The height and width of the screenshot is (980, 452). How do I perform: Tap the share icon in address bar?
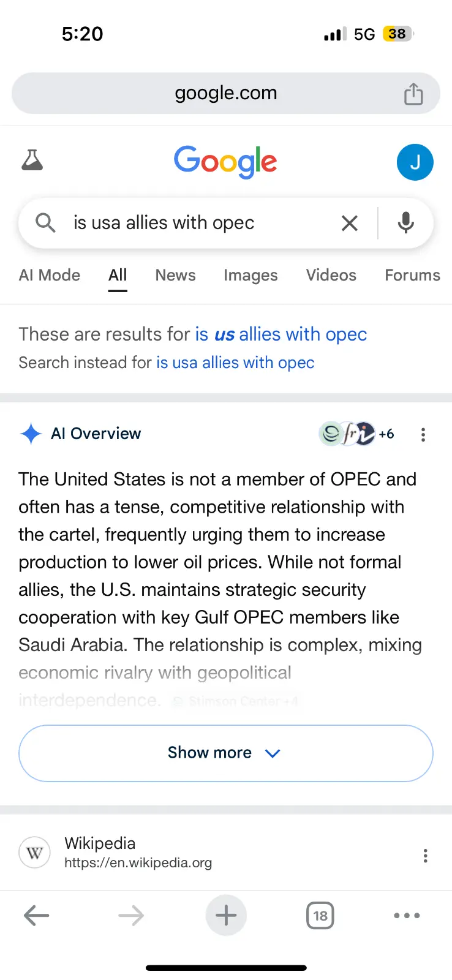point(413,94)
